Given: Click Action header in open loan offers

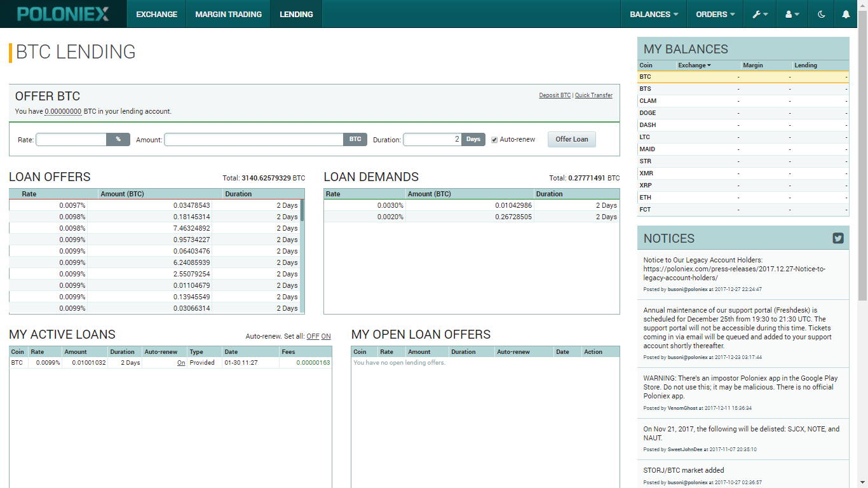Looking at the screenshot, I should tap(593, 351).
